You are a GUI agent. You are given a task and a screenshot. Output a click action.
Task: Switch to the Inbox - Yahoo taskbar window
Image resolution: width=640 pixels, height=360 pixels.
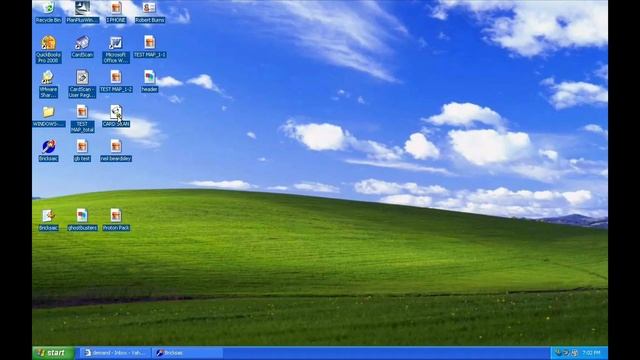coord(115,353)
